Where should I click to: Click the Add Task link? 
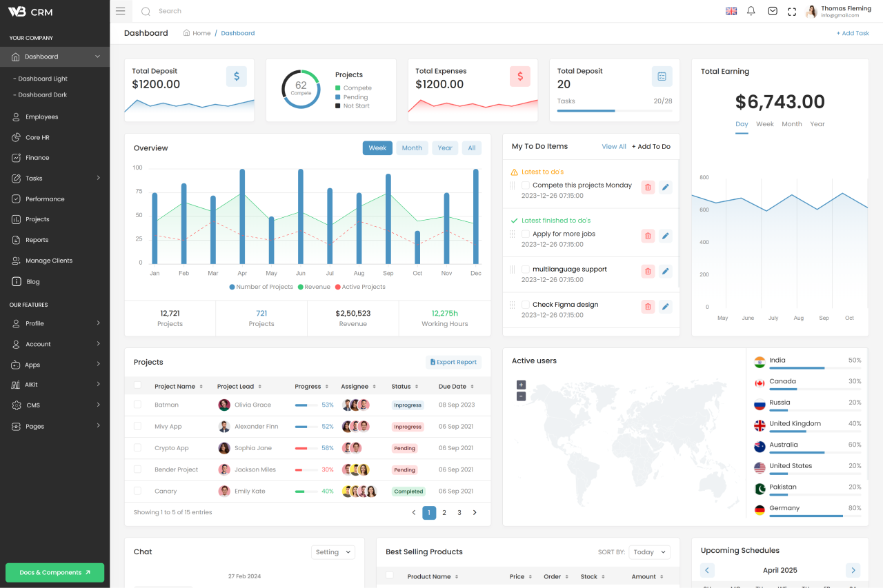point(853,33)
